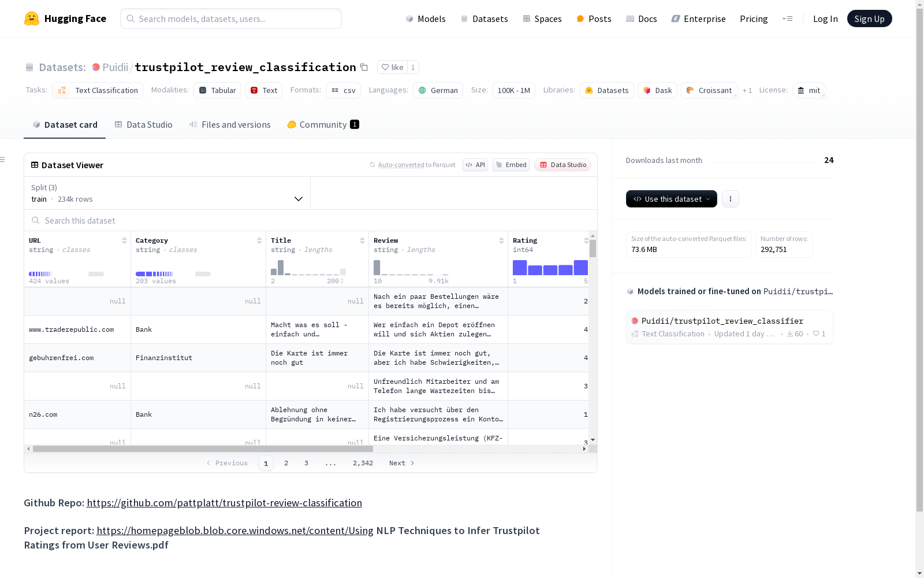Open the Docs menu item
The image size is (924, 578).
(x=641, y=18)
